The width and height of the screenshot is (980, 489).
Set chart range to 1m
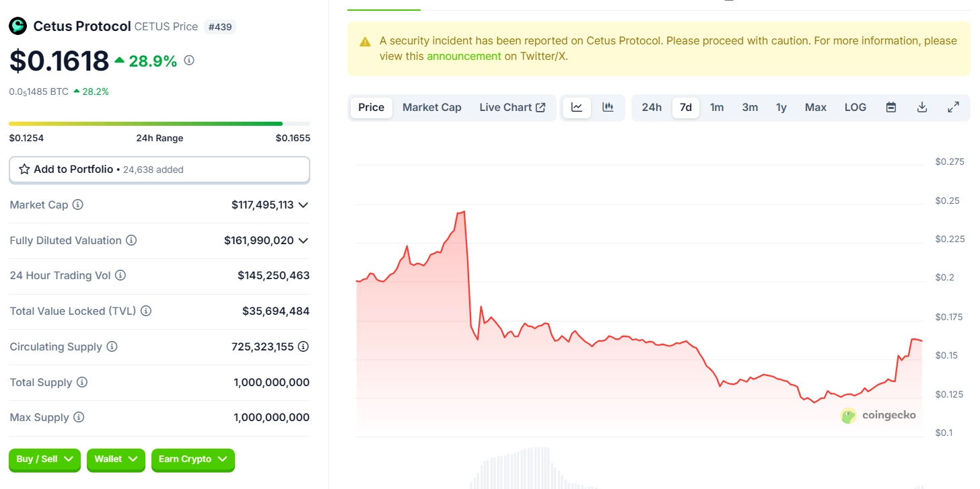click(717, 108)
